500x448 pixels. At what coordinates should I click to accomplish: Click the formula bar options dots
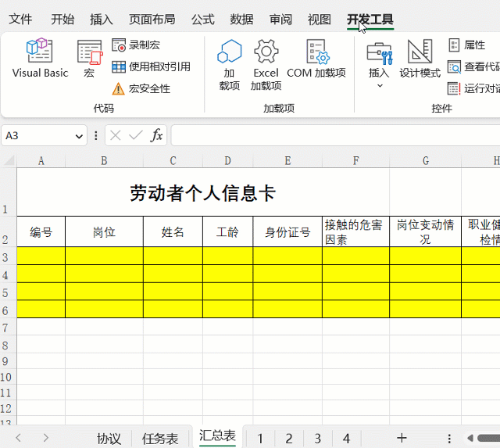(95, 135)
